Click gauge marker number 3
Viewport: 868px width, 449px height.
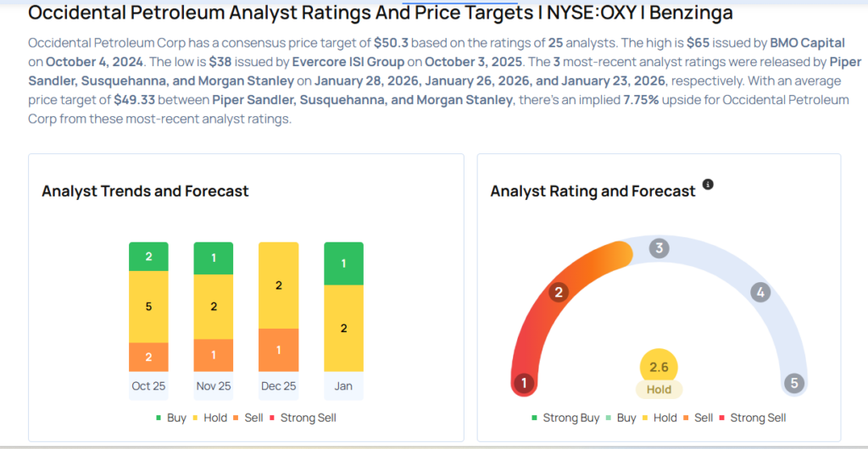click(659, 248)
